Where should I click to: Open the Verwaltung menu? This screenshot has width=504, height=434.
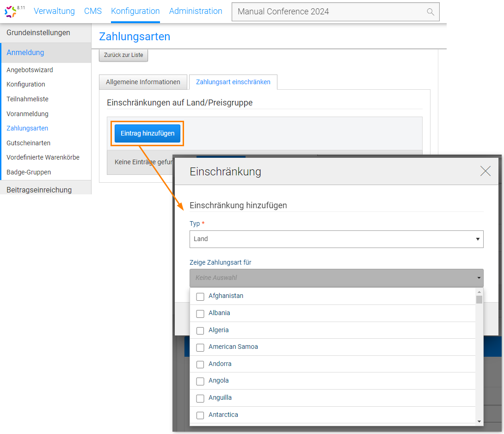tap(54, 11)
